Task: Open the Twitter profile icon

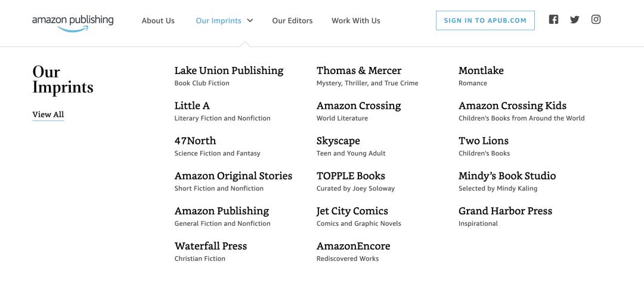Action: 575,19
